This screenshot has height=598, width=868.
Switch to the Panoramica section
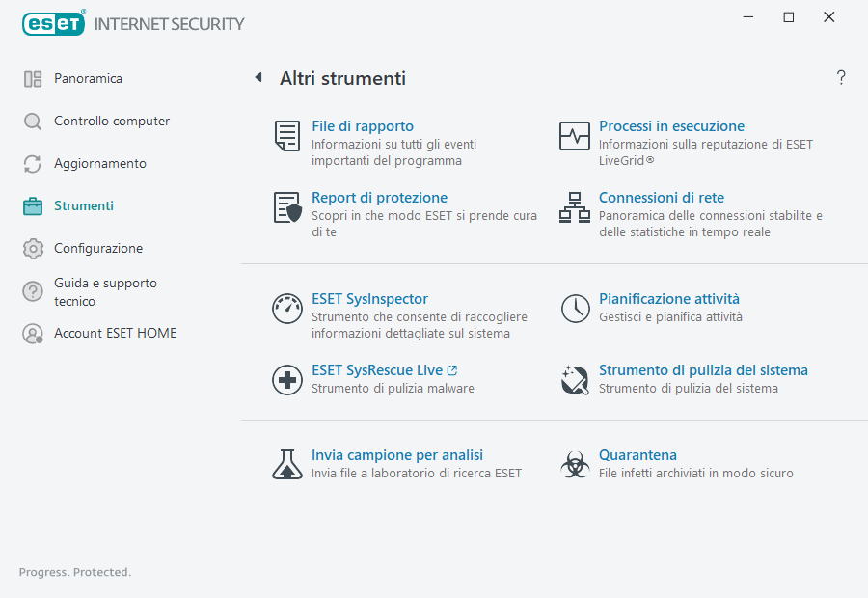click(x=87, y=78)
